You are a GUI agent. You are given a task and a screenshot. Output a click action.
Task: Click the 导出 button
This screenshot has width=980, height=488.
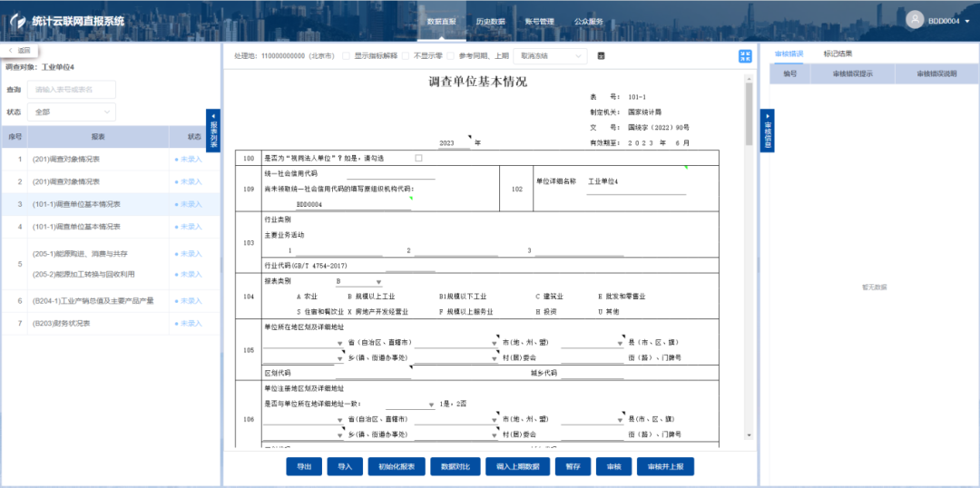click(304, 466)
